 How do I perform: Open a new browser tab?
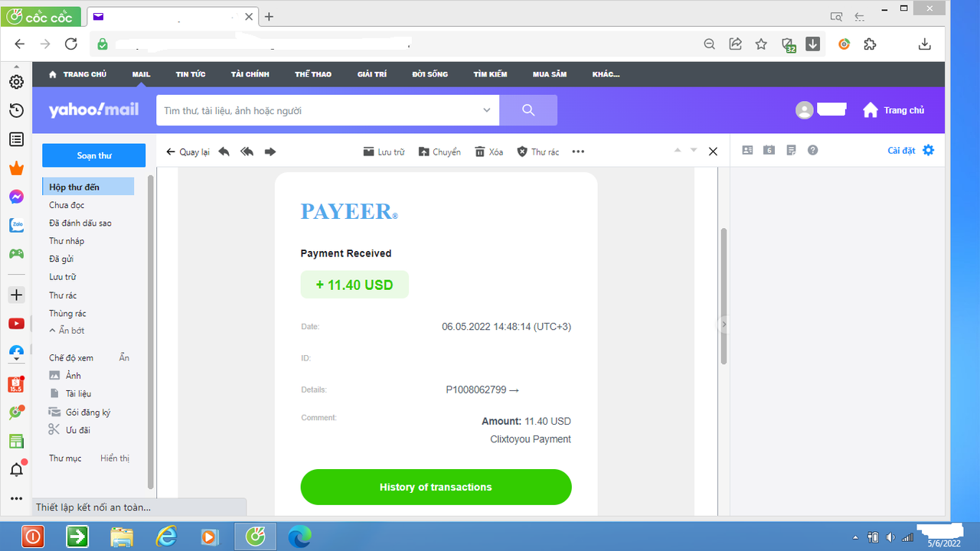269,17
